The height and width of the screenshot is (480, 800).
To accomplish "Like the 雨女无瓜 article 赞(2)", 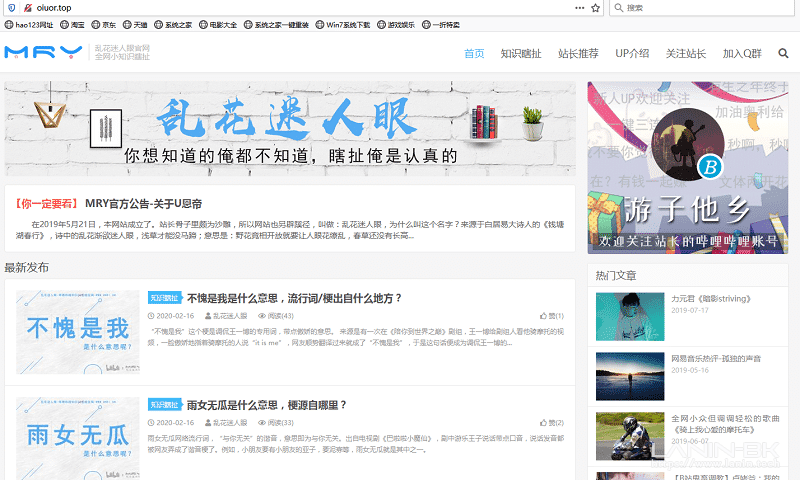I will coord(552,423).
